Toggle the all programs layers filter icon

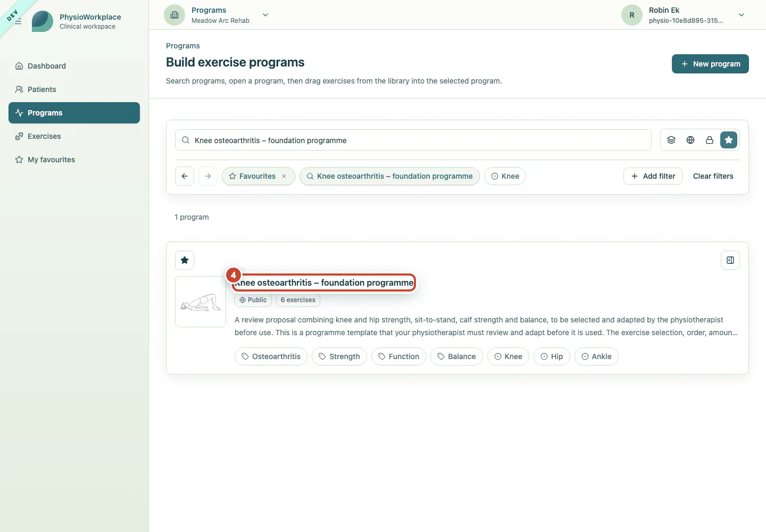(671, 140)
